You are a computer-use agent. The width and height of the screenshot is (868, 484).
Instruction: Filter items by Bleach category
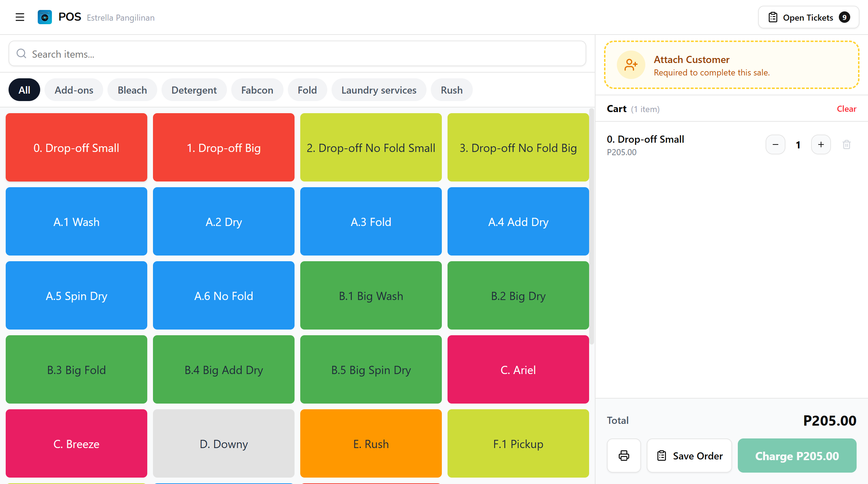click(132, 90)
